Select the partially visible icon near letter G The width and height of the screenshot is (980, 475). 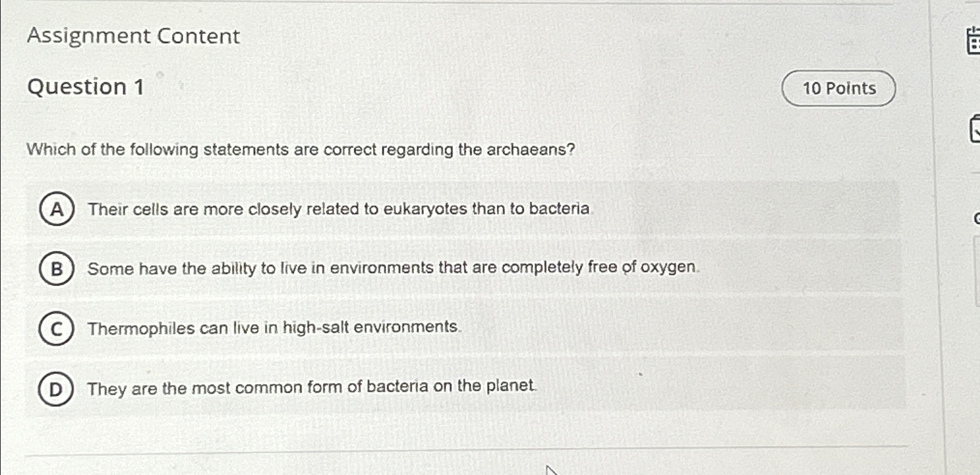pyautogui.click(x=977, y=217)
